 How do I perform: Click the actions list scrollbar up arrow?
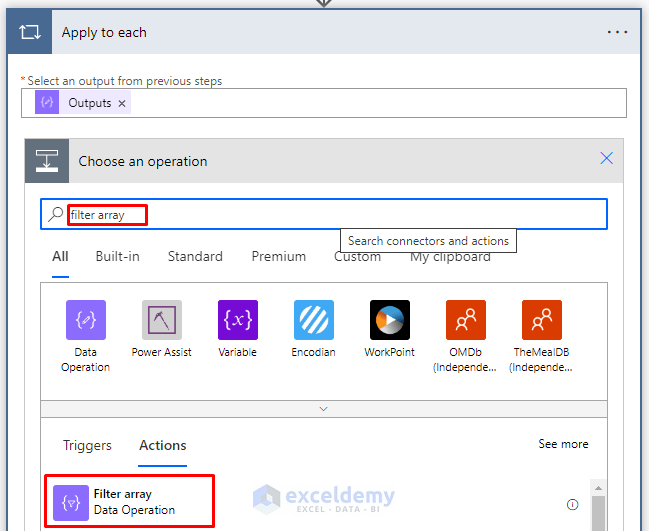click(x=598, y=488)
